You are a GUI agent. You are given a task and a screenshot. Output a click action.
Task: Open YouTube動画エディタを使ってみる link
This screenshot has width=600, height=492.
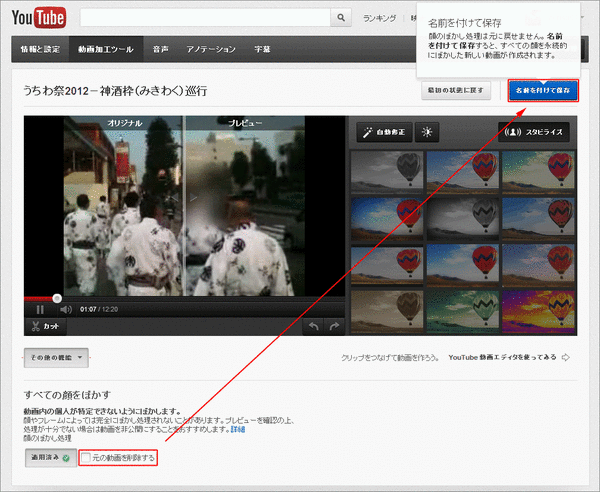point(502,357)
